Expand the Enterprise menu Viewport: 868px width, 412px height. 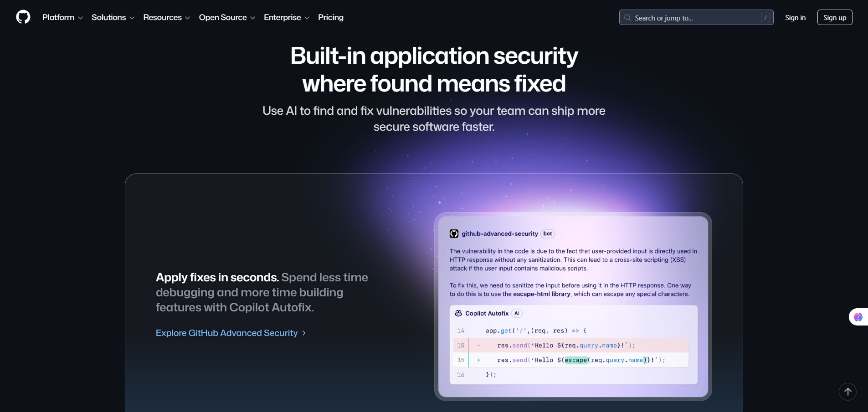287,17
